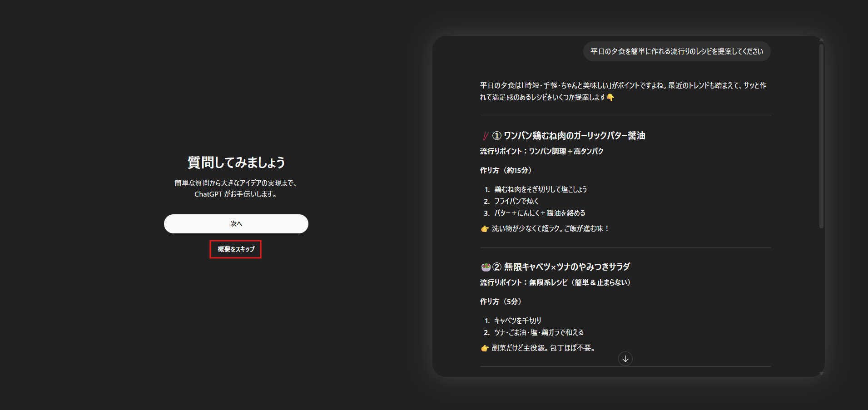Click the down-pointing hand emoji after 提案します
This screenshot has height=410, width=868.
coord(610,98)
